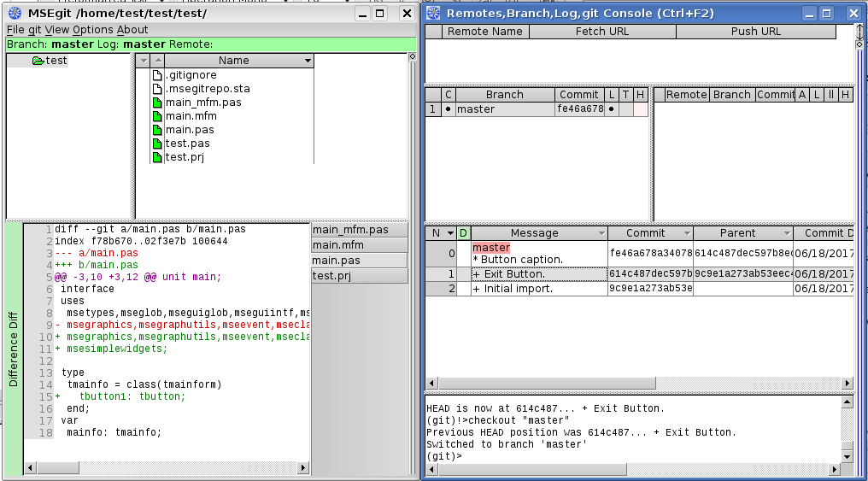Open the Name column sort dropdown
This screenshot has width=868, height=481.
pos(308,61)
